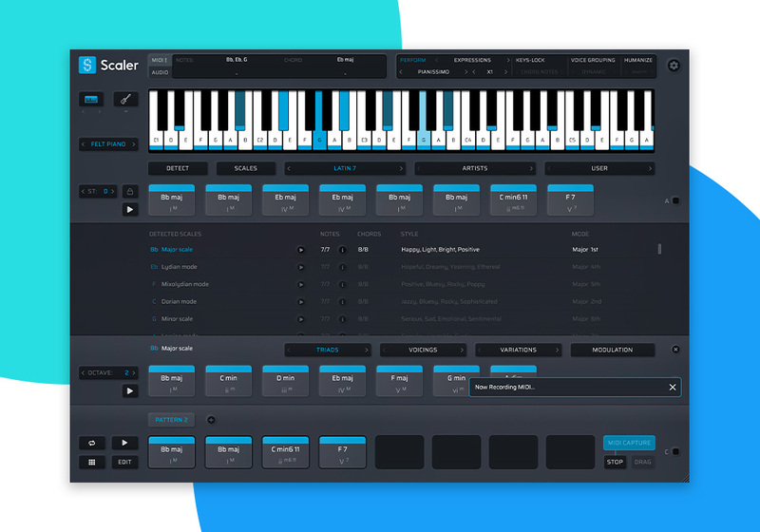The height and width of the screenshot is (532, 760).
Task: Decrease the ST semitone value with left arrow
Action: tap(83, 191)
